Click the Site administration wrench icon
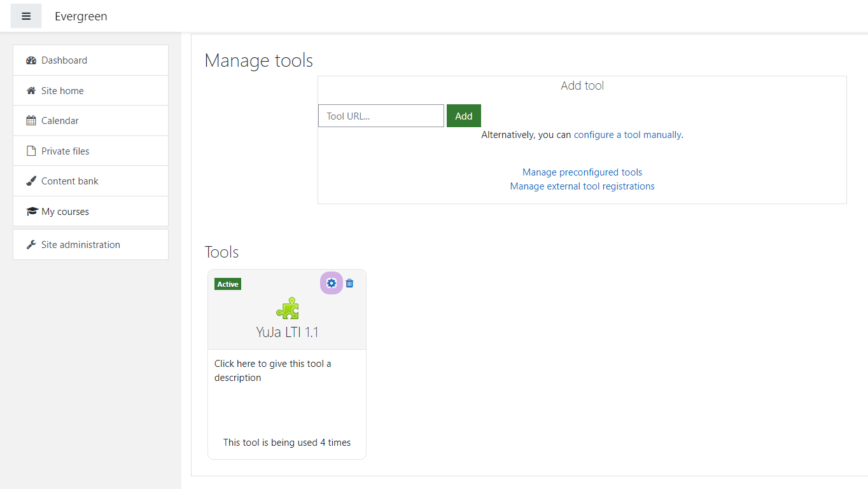868x489 pixels. coord(31,244)
